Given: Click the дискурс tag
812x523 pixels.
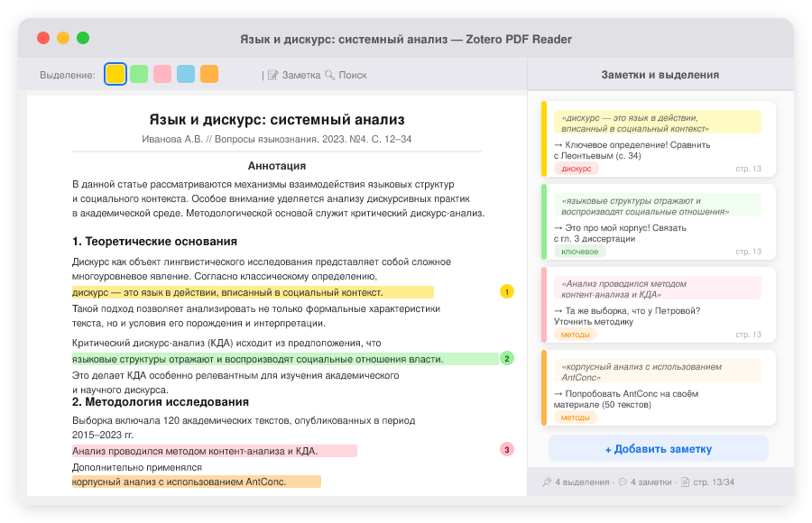Looking at the screenshot, I should coord(577,169).
